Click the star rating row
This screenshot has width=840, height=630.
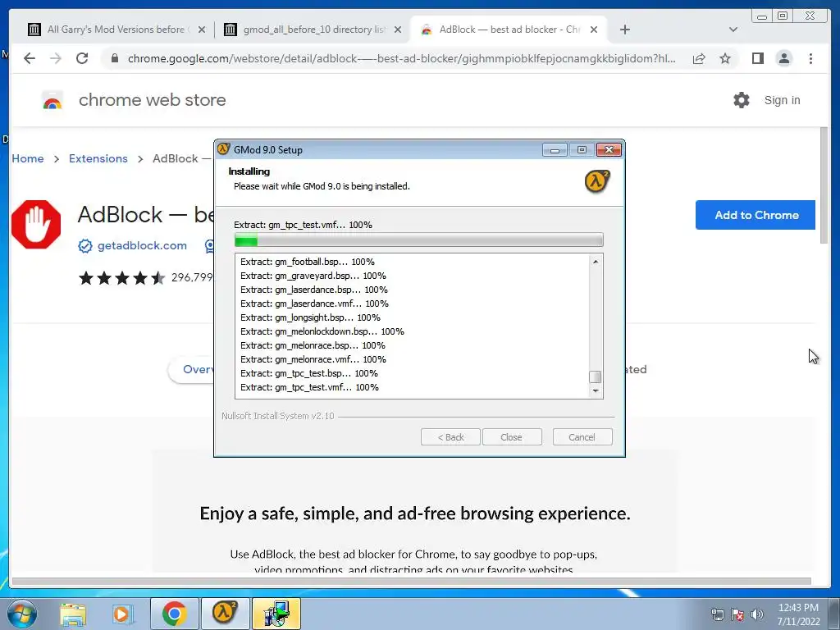(x=121, y=277)
